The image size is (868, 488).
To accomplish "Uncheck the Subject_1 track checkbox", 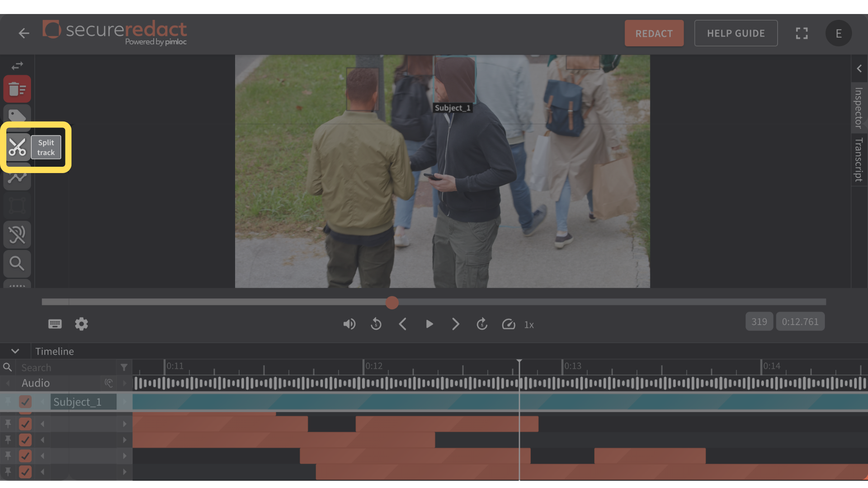I will [25, 402].
